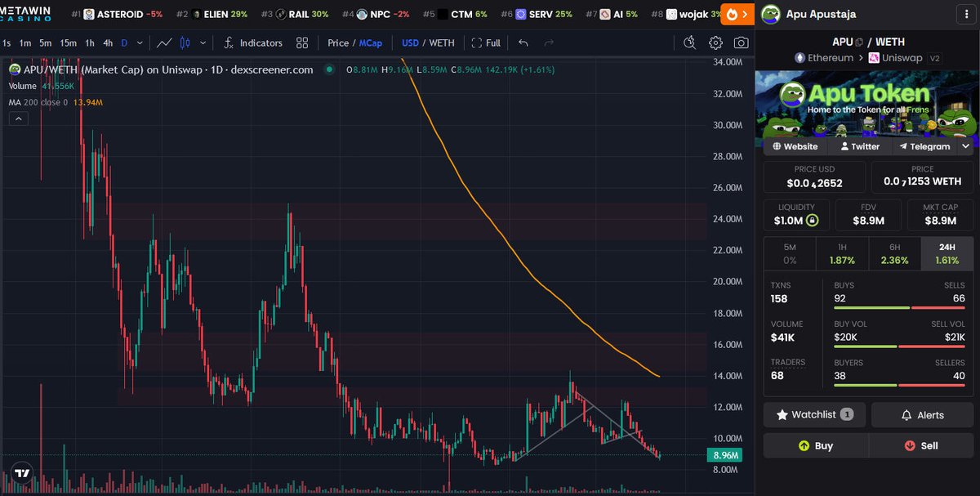The image size is (980, 496).
Task: Open the quick search icon
Action: click(690, 42)
